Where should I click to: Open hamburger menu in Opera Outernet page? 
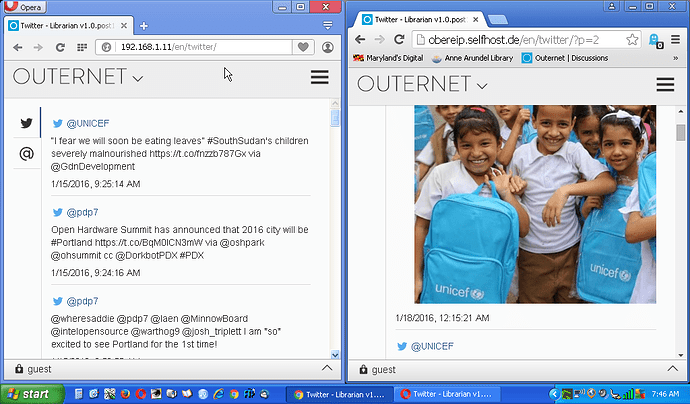click(319, 77)
